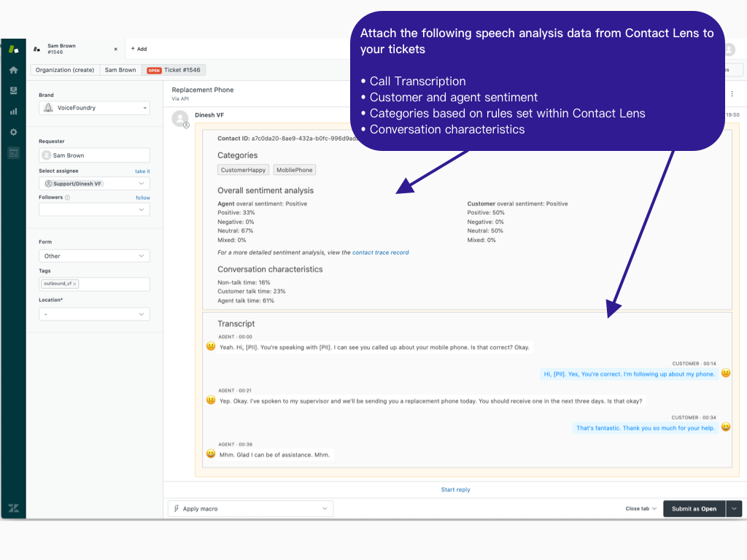The width and height of the screenshot is (747, 560).
Task: Click the Apply macro paperclip icon
Action: point(176,508)
